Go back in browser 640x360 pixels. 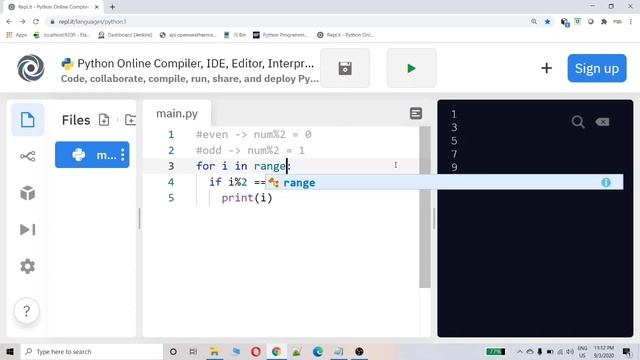pyautogui.click(x=9, y=22)
